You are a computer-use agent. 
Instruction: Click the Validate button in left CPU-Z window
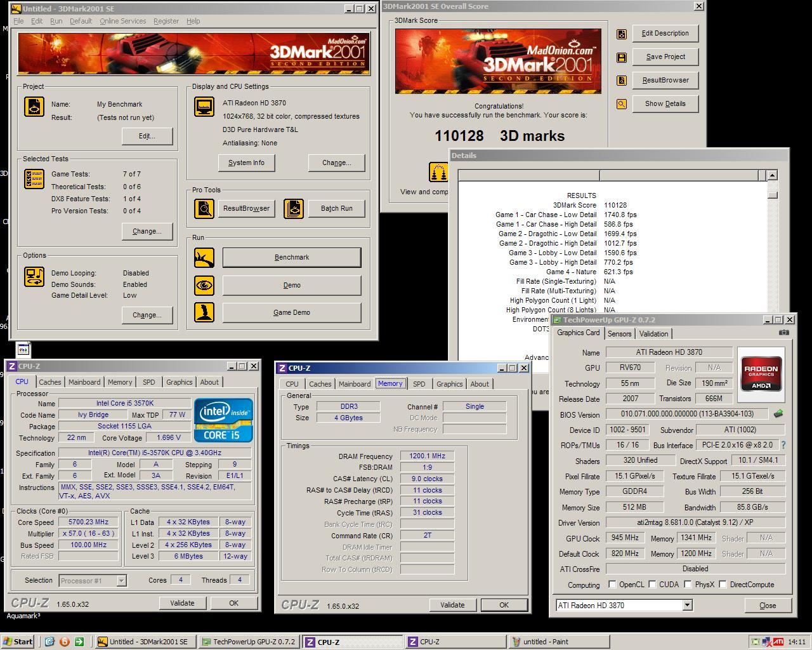pyautogui.click(x=182, y=603)
